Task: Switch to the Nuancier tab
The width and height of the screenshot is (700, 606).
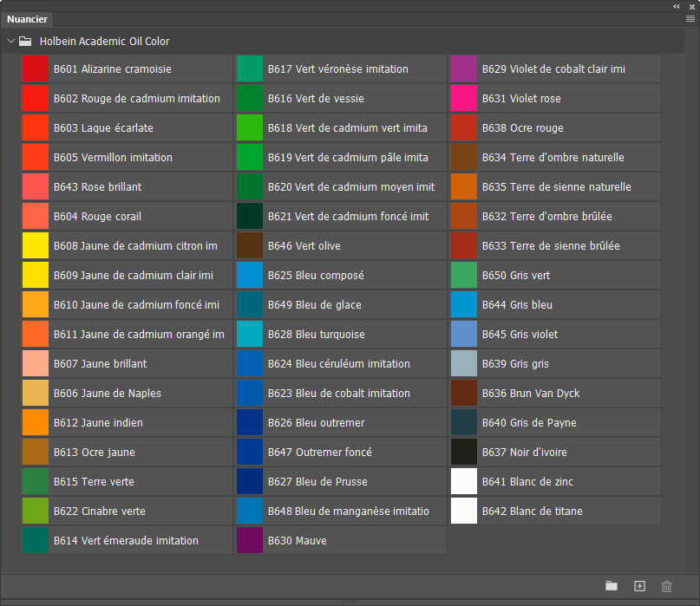Action: (27, 19)
